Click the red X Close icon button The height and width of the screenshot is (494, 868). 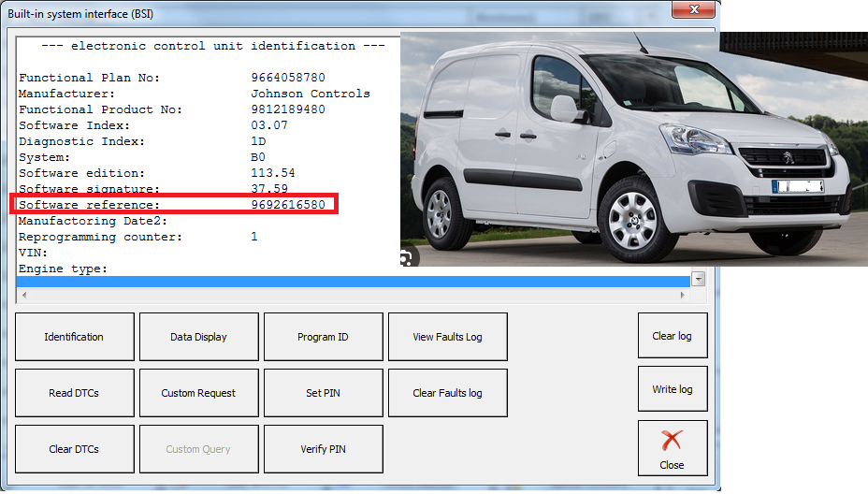(x=672, y=447)
